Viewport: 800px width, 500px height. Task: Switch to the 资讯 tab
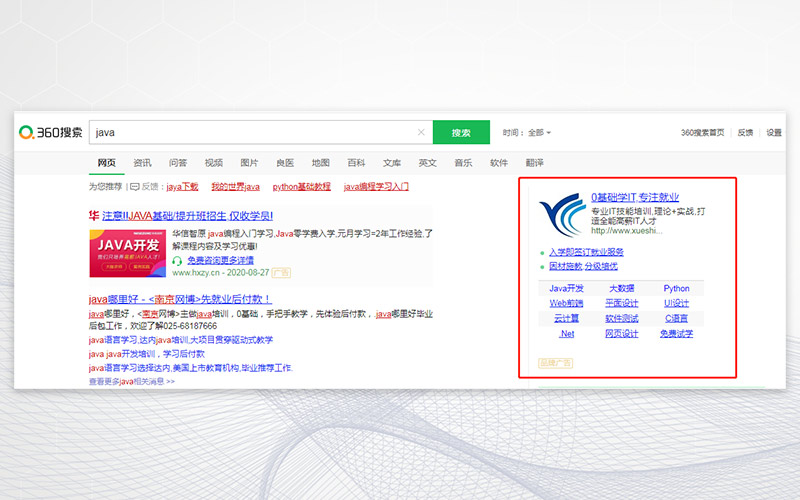click(x=142, y=163)
